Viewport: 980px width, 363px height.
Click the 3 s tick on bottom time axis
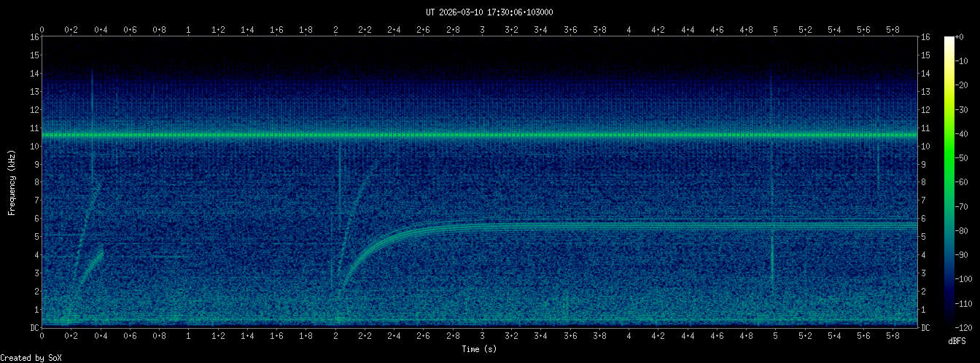tap(482, 336)
